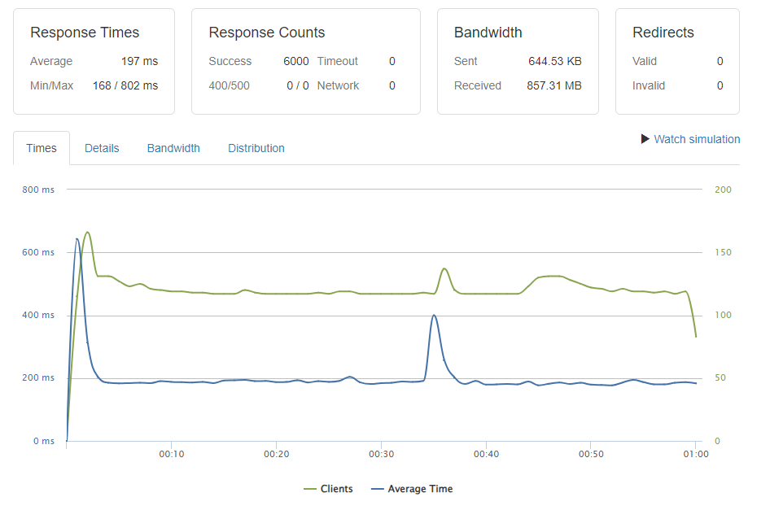Click the Response Counts card heading
This screenshot has width=783, height=532.
pos(267,33)
